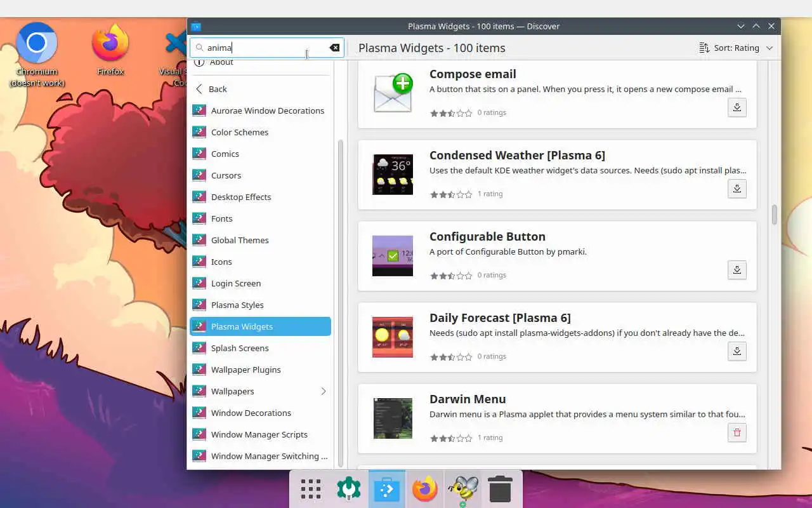812x508 pixels.
Task: Open the Compose email title
Action: point(473,74)
